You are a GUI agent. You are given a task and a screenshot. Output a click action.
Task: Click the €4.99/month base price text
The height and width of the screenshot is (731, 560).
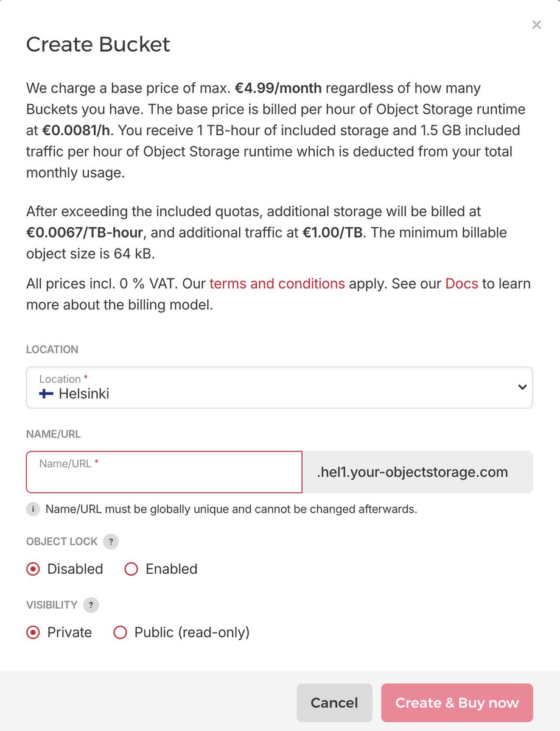278,88
